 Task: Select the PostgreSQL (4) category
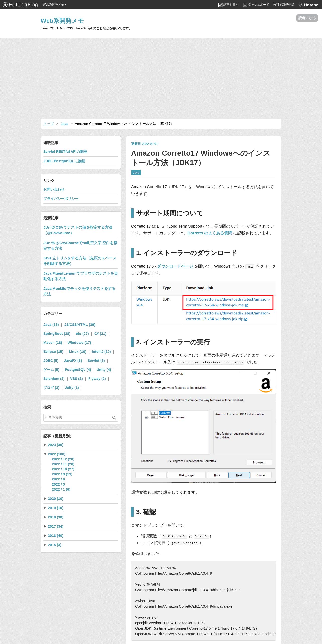tap(78, 370)
